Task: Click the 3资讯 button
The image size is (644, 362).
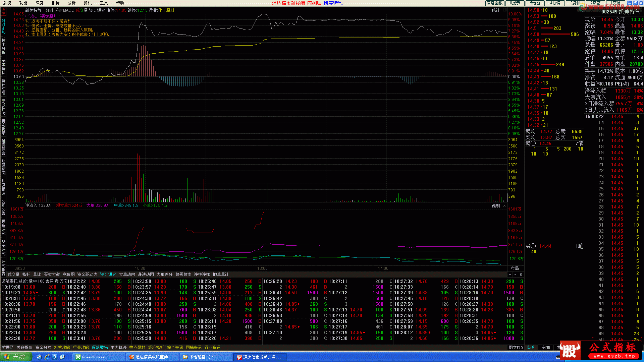Action: click(x=575, y=3)
